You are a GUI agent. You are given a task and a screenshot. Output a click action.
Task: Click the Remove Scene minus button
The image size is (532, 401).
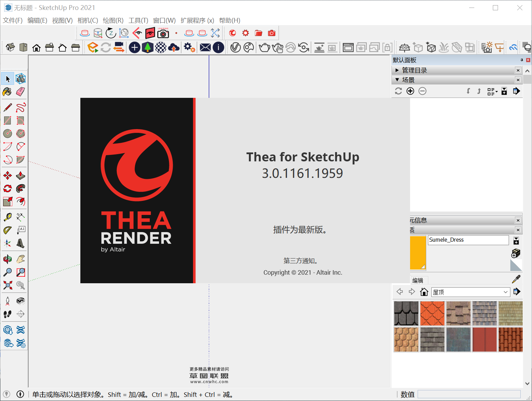[422, 91]
